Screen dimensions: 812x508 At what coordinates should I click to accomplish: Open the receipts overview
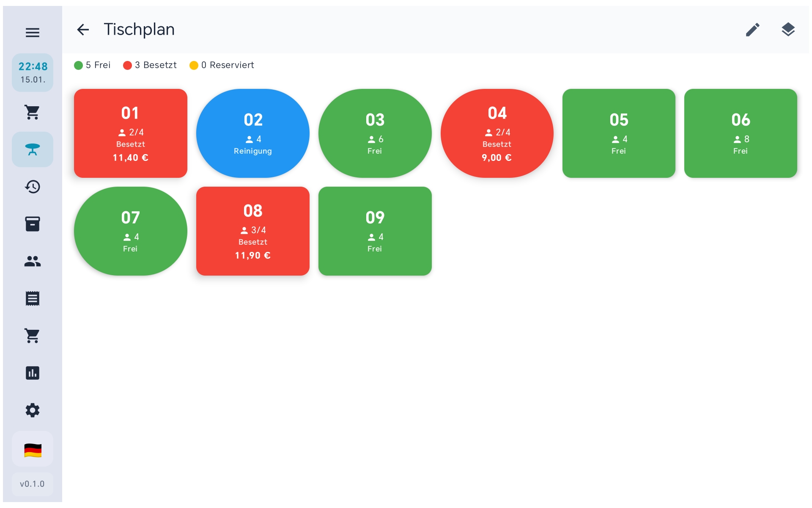coord(33,298)
